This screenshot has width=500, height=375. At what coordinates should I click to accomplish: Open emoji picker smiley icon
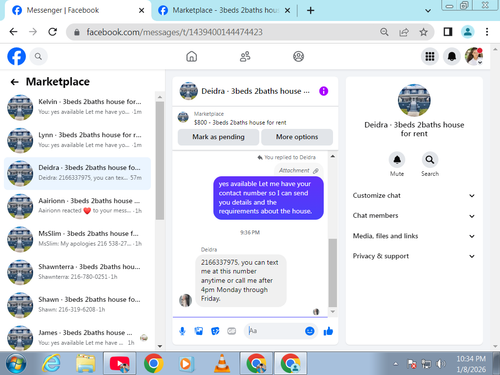310,331
